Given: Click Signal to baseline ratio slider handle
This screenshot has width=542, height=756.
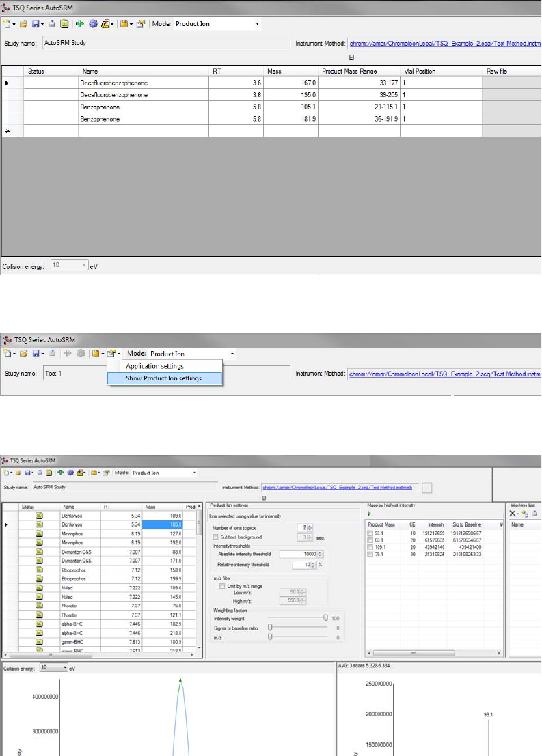Looking at the screenshot, I should [x=270, y=627].
